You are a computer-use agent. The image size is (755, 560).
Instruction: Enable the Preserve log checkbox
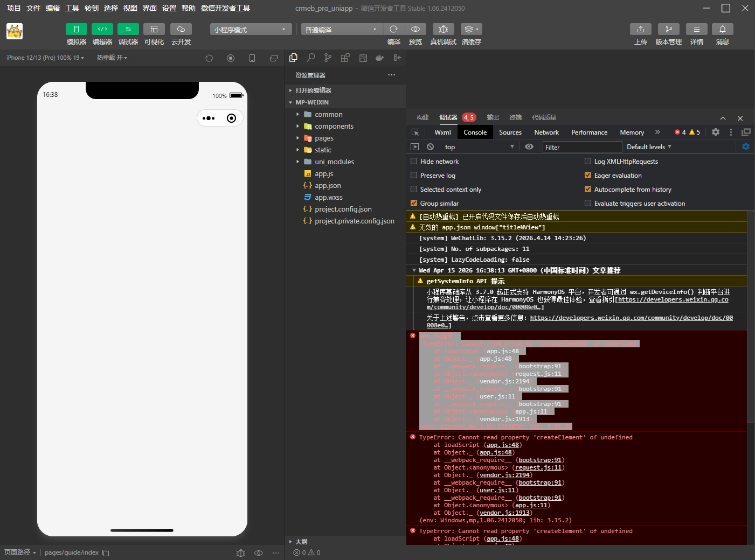click(x=414, y=176)
